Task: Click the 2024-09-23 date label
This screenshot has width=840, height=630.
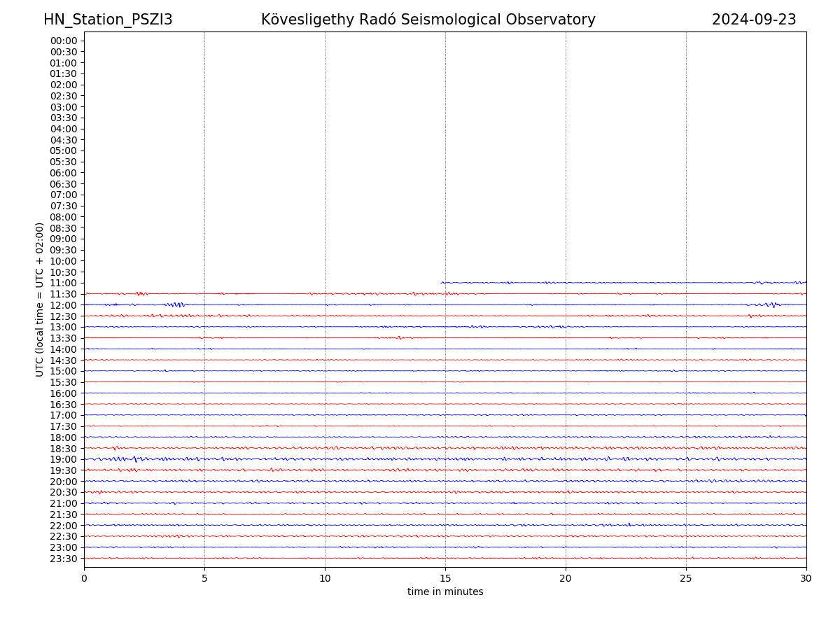Action: point(754,20)
